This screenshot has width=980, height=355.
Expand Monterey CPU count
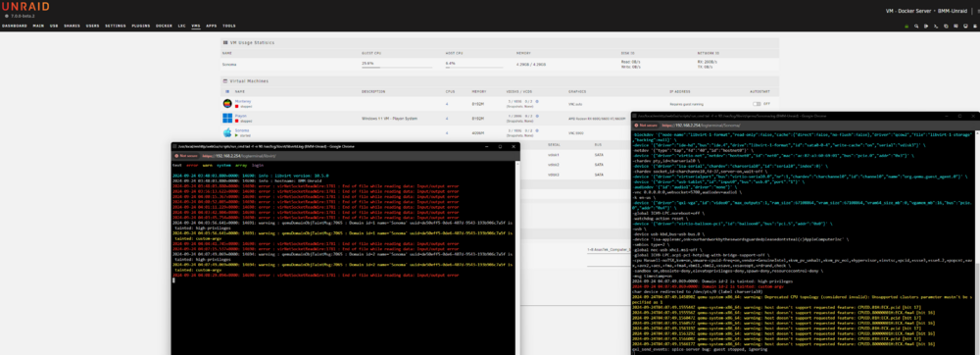click(447, 103)
